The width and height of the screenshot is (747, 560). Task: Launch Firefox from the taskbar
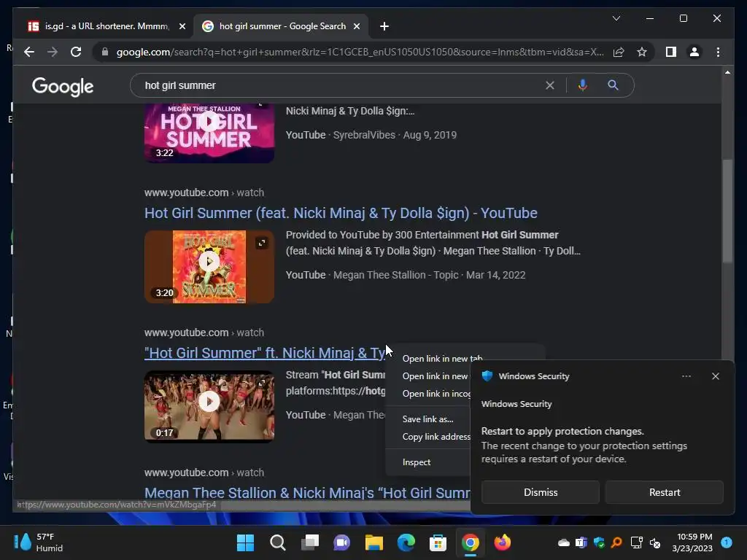click(x=502, y=542)
